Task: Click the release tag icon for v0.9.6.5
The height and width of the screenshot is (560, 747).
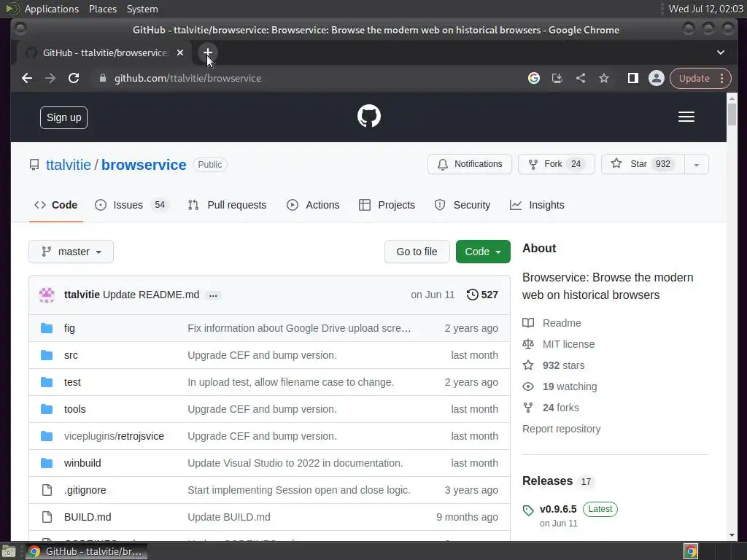Action: pos(528,510)
